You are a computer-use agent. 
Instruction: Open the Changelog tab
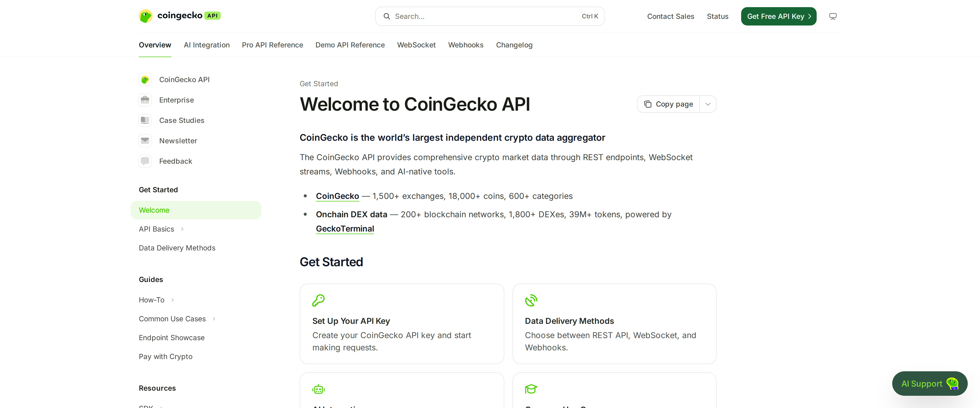[514, 45]
